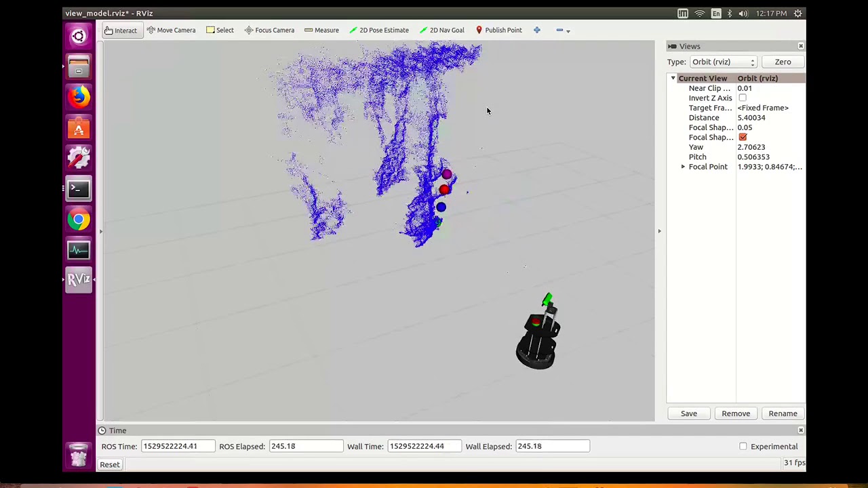The image size is (868, 488).
Task: Select the Interact tool
Action: pyautogui.click(x=121, y=30)
